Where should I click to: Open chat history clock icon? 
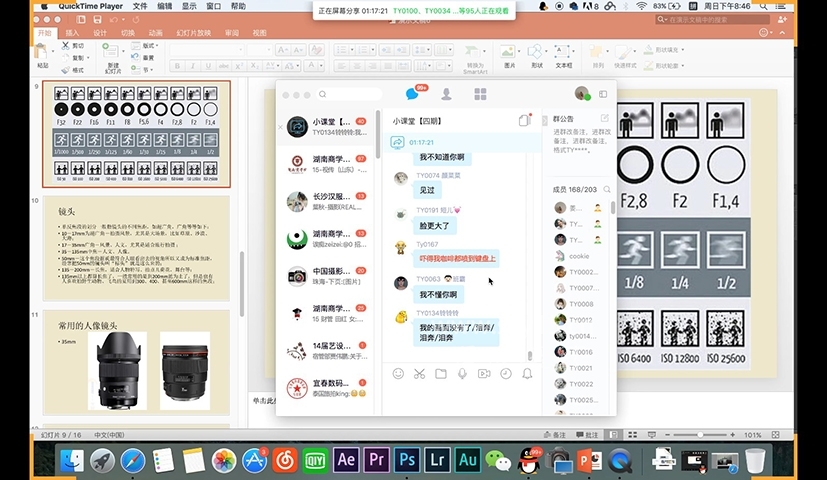pyautogui.click(x=505, y=374)
